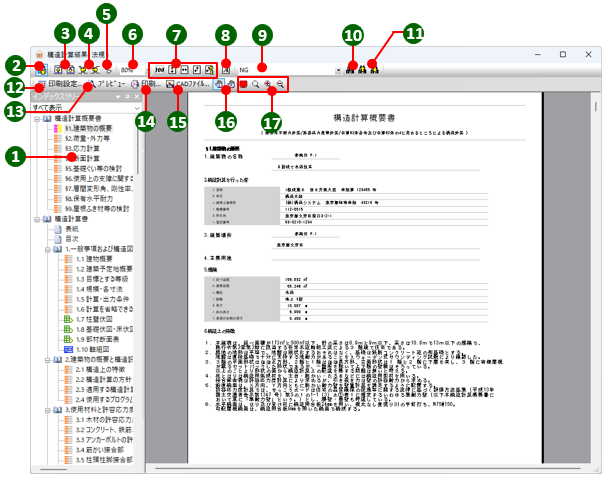Click the first binoculars search icon
The height and width of the screenshot is (480, 610).
point(351,70)
